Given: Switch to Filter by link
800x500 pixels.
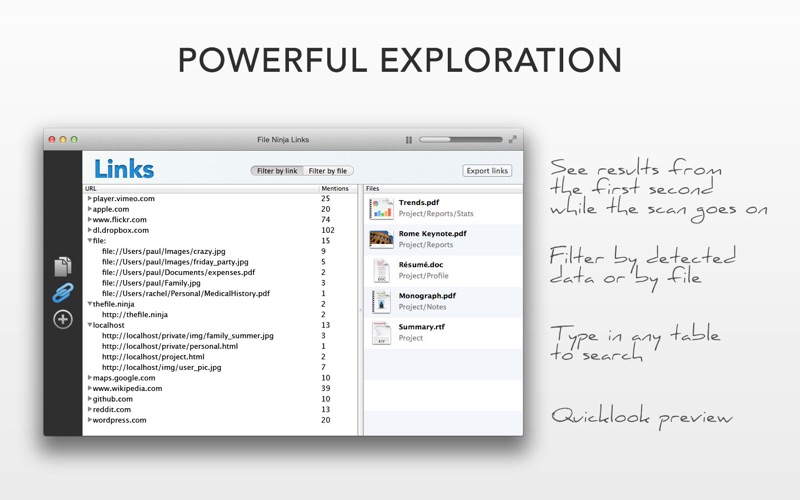Looking at the screenshot, I should pyautogui.click(x=277, y=171).
